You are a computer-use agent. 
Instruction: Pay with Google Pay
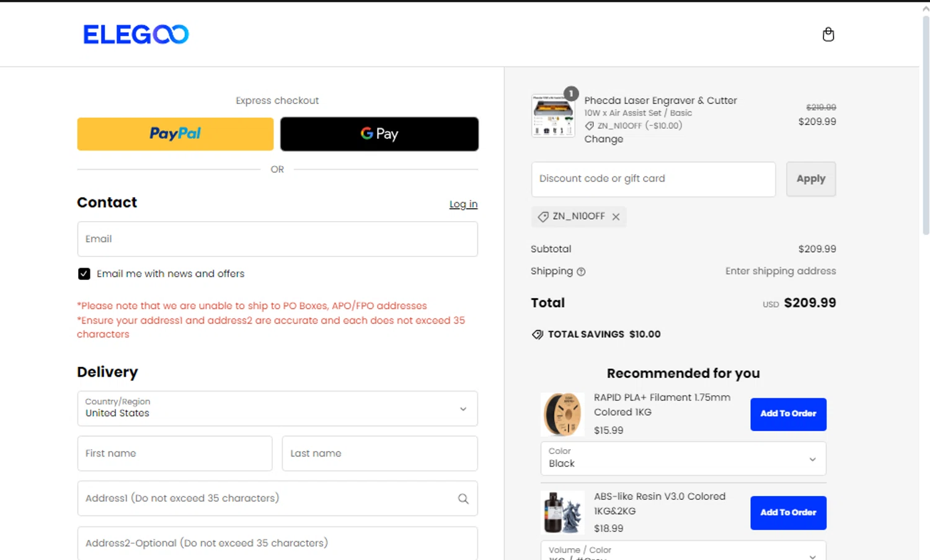379,134
